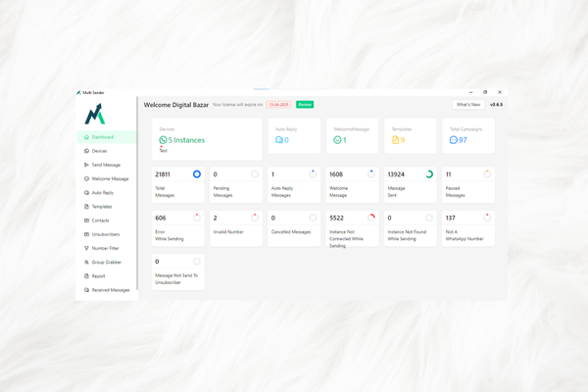Open the Unsubscribers section
Screen dimensions: 588x392
coord(105,234)
